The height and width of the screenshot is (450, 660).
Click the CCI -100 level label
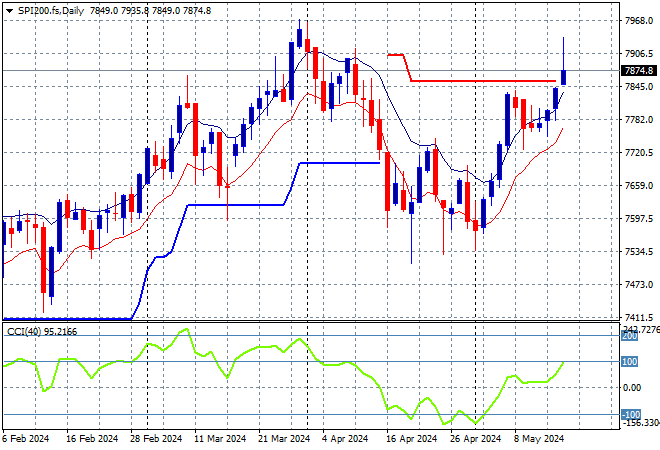pos(630,414)
